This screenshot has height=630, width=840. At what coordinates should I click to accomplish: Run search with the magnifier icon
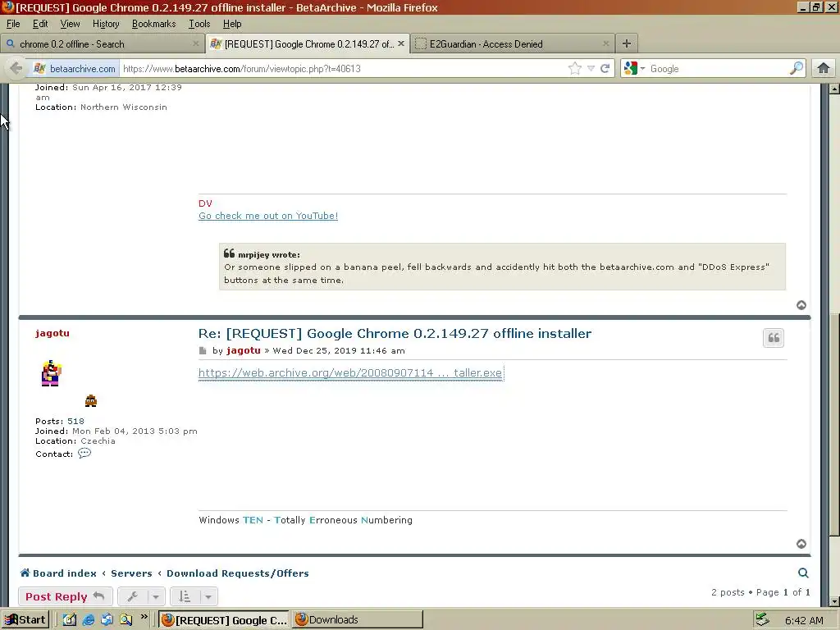pos(797,68)
